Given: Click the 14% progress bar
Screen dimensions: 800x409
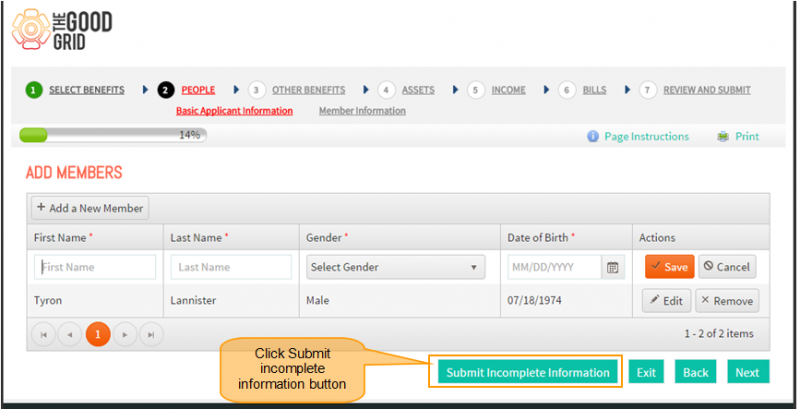Looking at the screenshot, I should coord(113,135).
